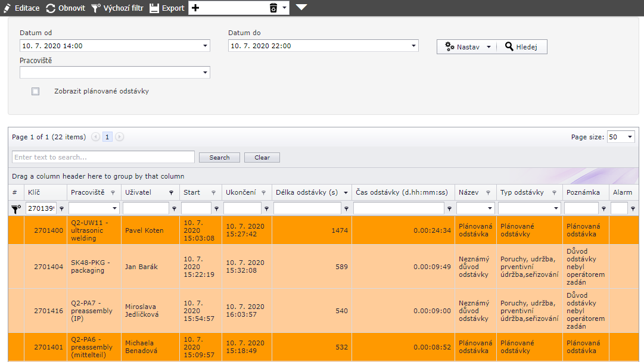Click the Clear button

(x=262, y=158)
